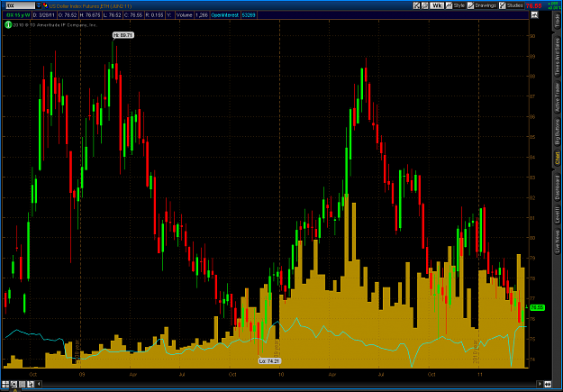
Task: Click the 2010 year marker on the chart
Action: coord(476,351)
